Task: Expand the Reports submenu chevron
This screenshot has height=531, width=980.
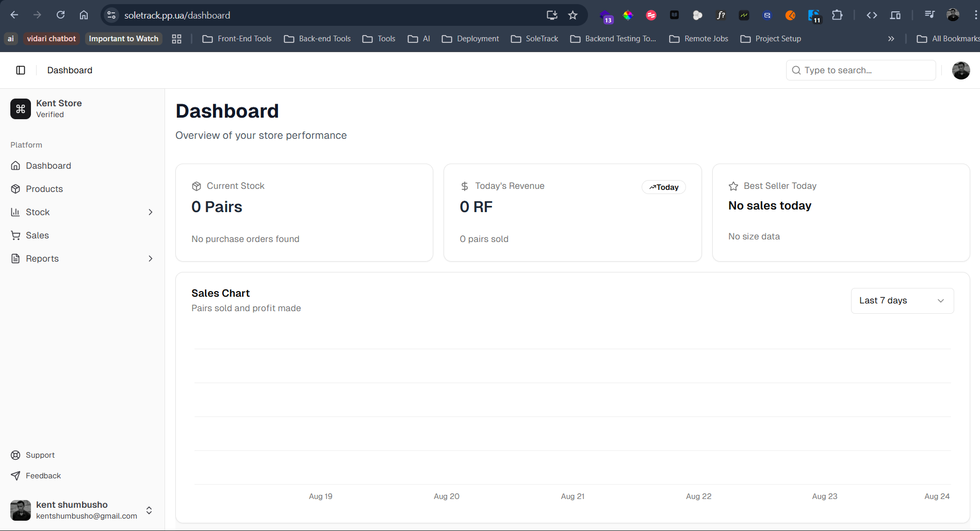Action: pyautogui.click(x=150, y=259)
